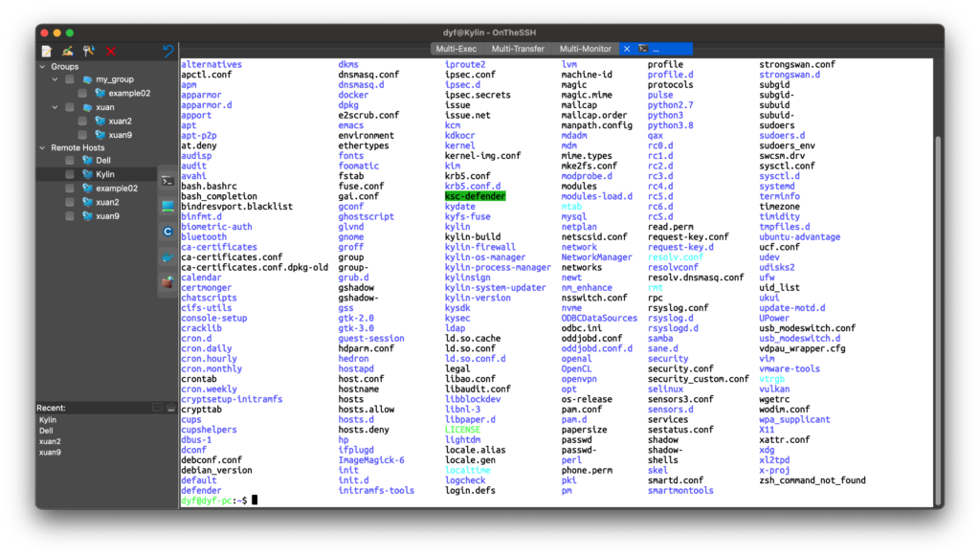Collapse the Groups tree section
The height and width of the screenshot is (556, 980).
tap(42, 67)
